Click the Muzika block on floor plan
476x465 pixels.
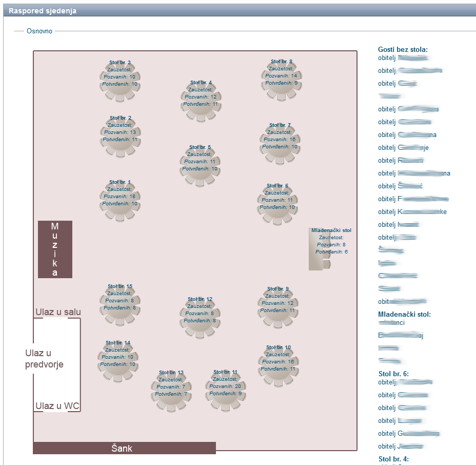[55, 249]
